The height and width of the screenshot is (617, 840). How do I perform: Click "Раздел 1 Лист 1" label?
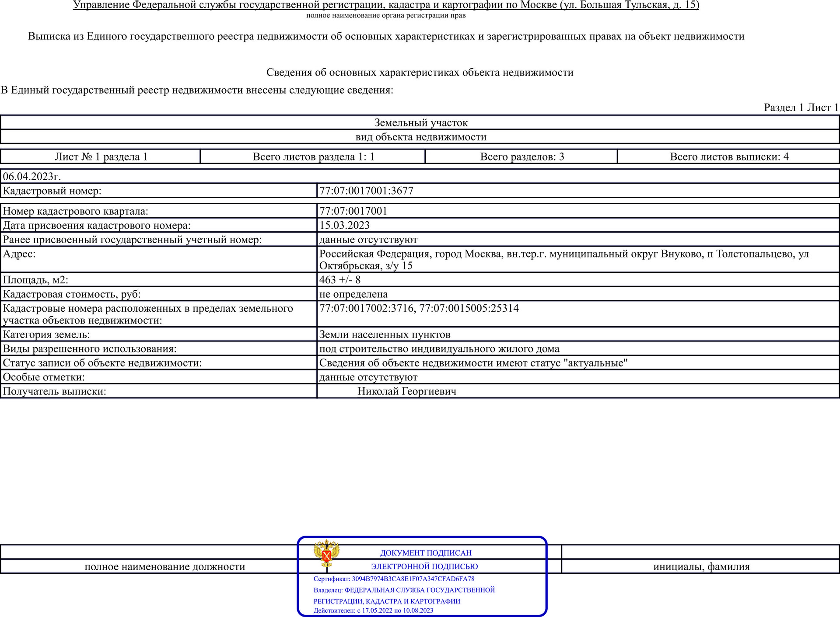(x=801, y=108)
